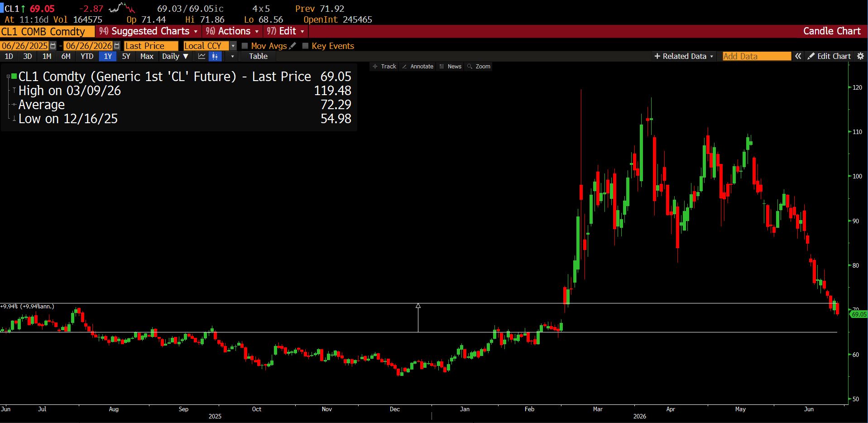Screen dimensions: 868x423
Task: Select the 5Y time range tab
Action: pos(126,56)
